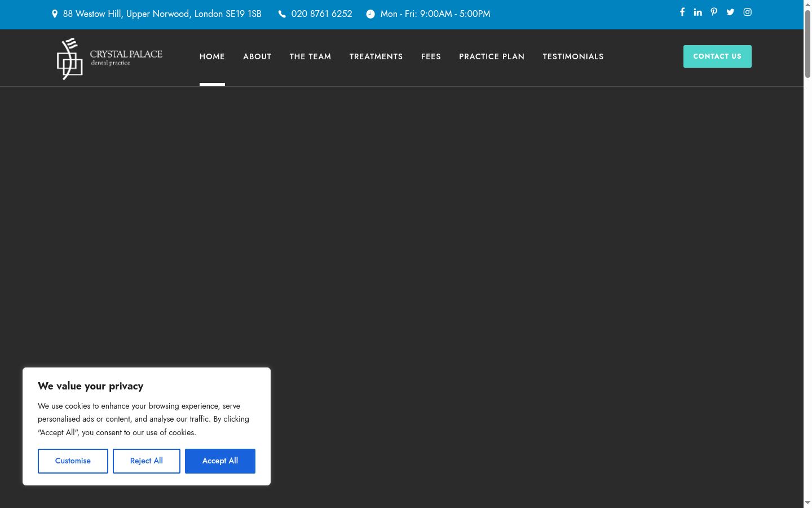Click the clock opening hours icon
Viewport: 812px width, 508px height.
370,14
